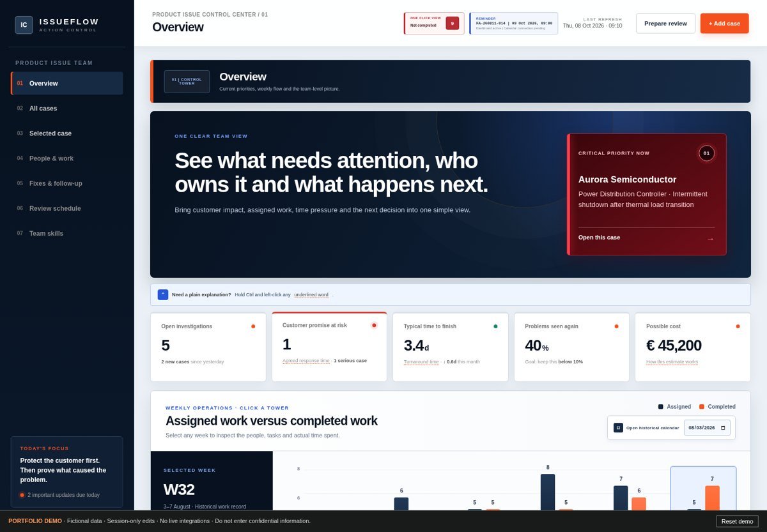Select the highlighted week tower in the chart
Viewport: 767px width, 532px height.
[703, 489]
